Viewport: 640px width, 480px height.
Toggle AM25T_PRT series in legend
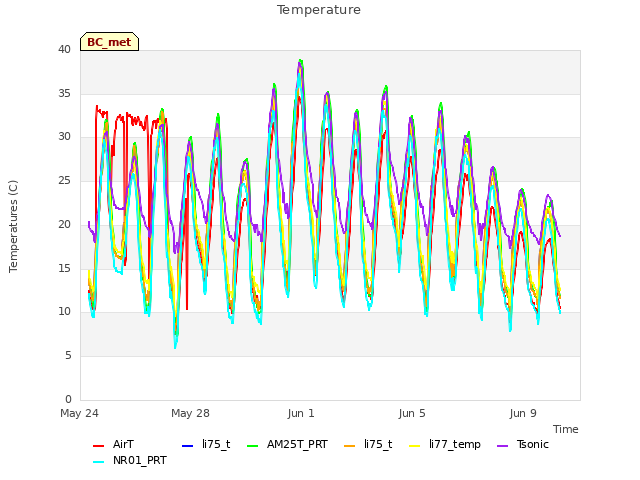click(288, 444)
